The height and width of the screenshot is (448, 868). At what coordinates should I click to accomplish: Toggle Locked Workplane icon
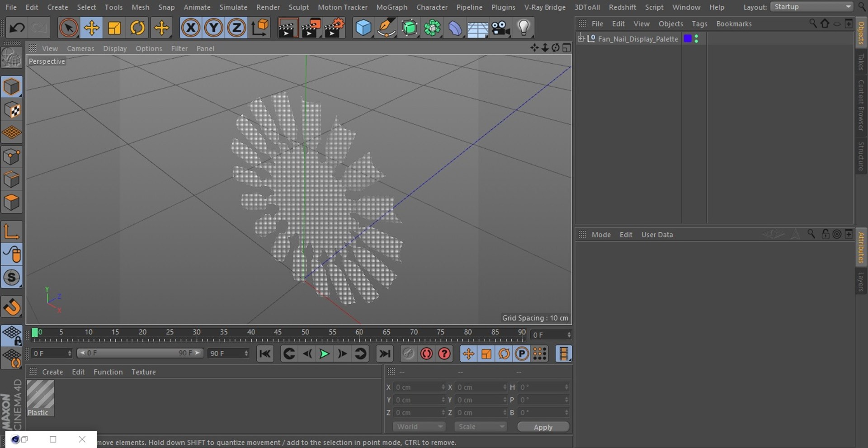point(12,335)
